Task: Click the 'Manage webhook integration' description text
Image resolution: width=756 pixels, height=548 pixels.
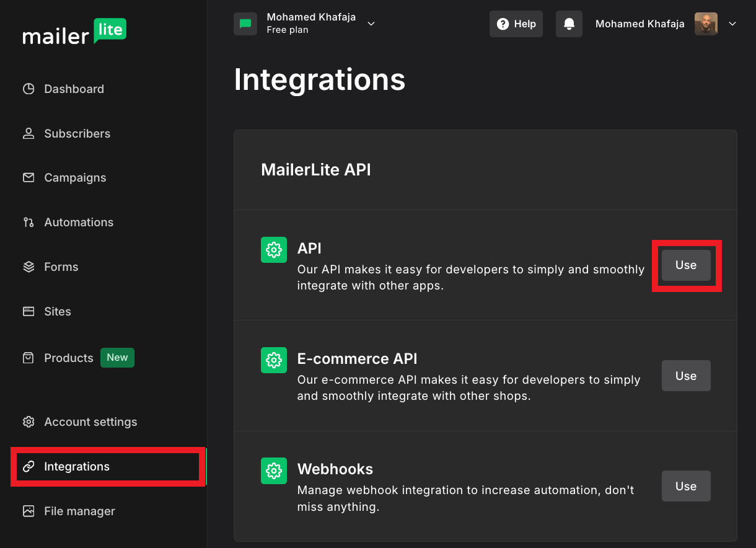Action: coord(466,498)
